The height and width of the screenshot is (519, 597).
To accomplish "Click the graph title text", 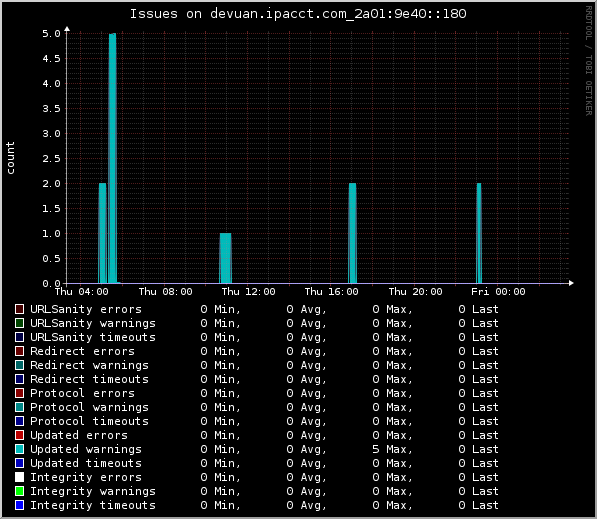I will coord(298,14).
